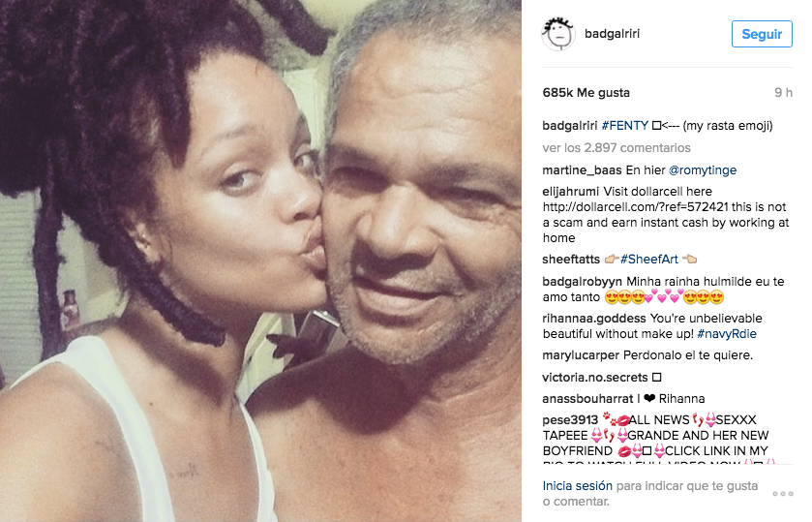The width and height of the screenshot is (812, 522).
Task: Open the #navyRdie hashtag
Action: 727,334
